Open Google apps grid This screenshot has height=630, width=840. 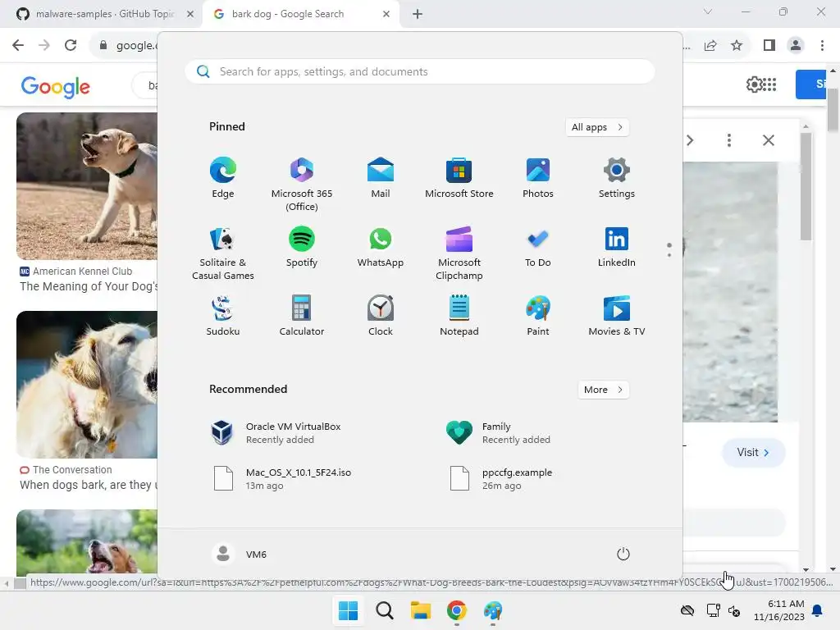pyautogui.click(x=769, y=84)
